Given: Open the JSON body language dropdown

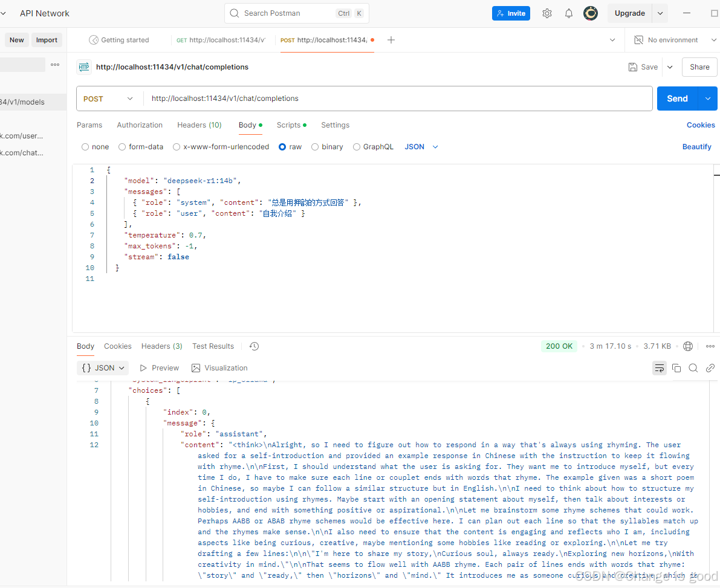Looking at the screenshot, I should [x=421, y=147].
